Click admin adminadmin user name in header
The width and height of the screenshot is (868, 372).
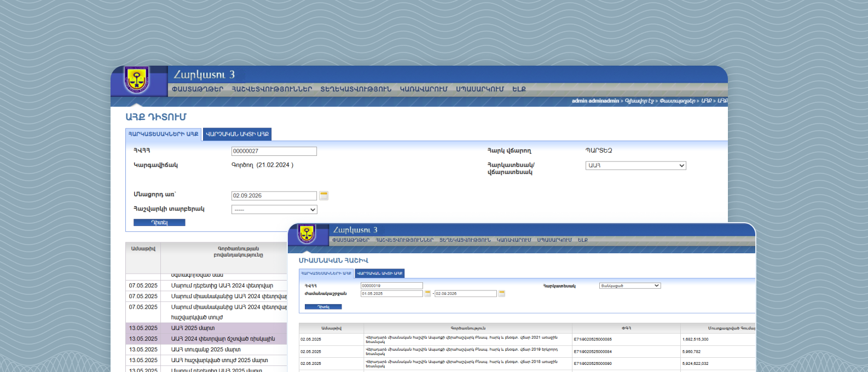(x=595, y=101)
